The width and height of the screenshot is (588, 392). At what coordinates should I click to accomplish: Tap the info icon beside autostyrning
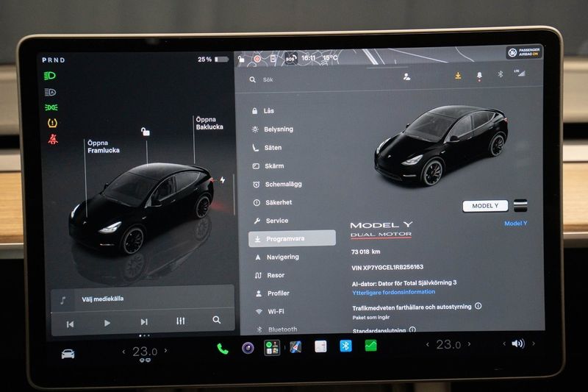pyautogui.click(x=478, y=306)
